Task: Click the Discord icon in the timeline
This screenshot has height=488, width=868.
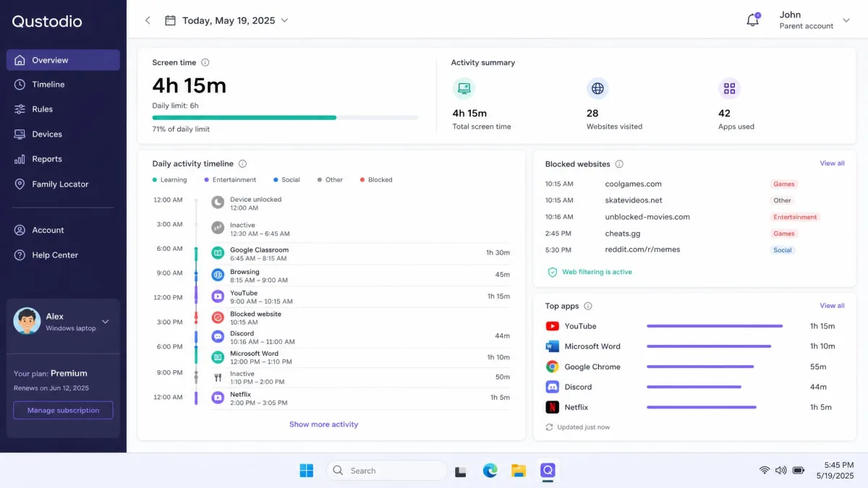Action: tap(218, 337)
